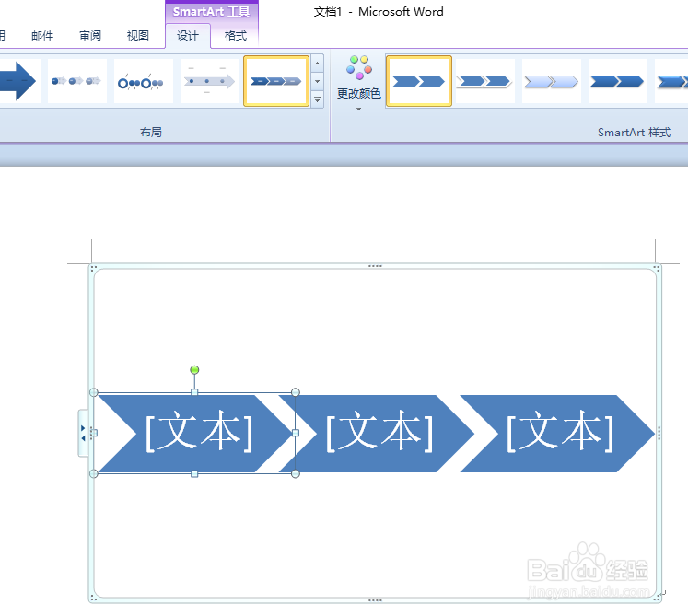Switch to the 格式 tab

(x=236, y=36)
